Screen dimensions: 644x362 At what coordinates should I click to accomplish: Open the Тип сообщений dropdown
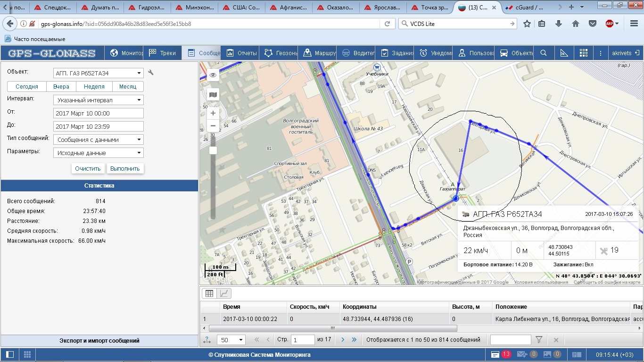click(x=99, y=140)
